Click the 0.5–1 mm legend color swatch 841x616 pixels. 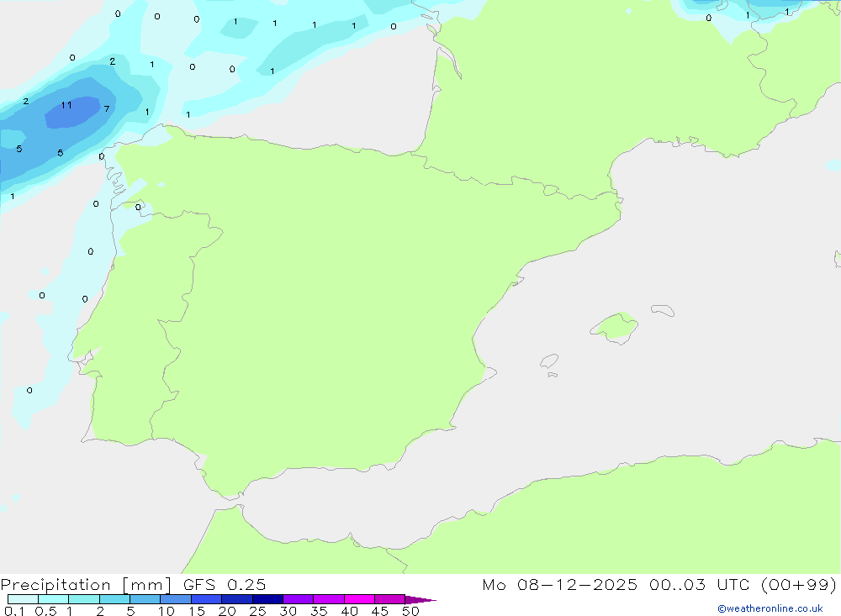pyautogui.click(x=54, y=599)
